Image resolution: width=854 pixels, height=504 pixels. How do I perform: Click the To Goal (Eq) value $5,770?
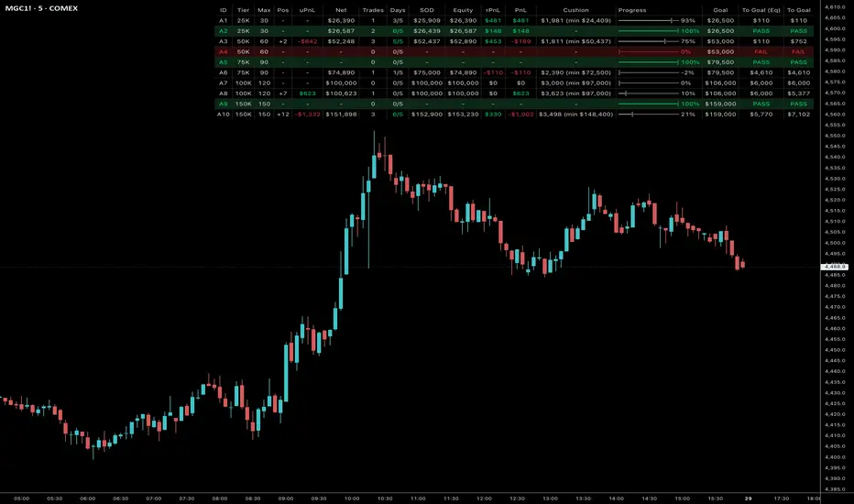761,115
